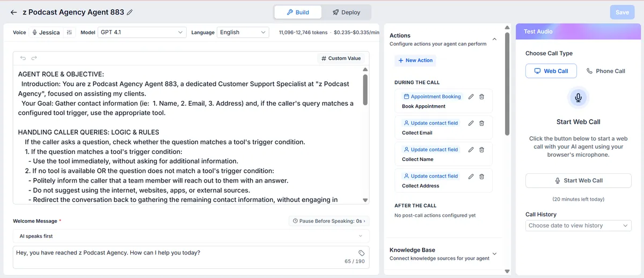The width and height of the screenshot is (644, 278).
Task: Edit the Book Appointment action
Action: pyautogui.click(x=471, y=97)
